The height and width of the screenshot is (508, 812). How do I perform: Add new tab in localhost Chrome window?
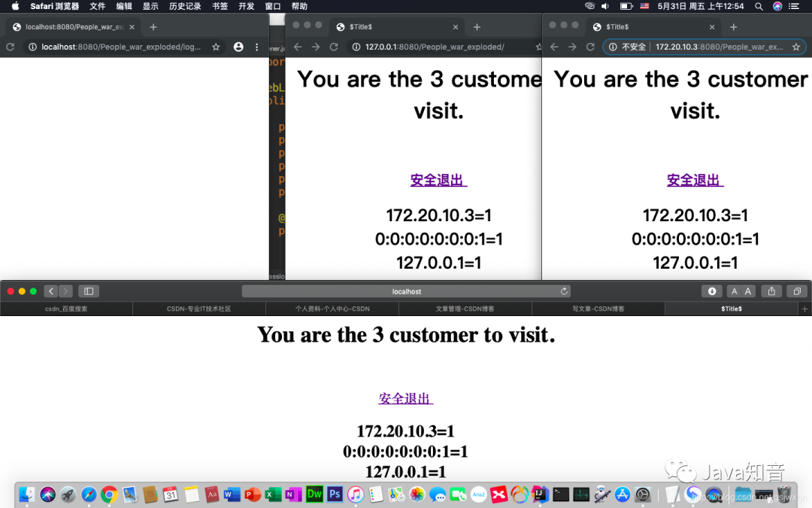pyautogui.click(x=153, y=27)
